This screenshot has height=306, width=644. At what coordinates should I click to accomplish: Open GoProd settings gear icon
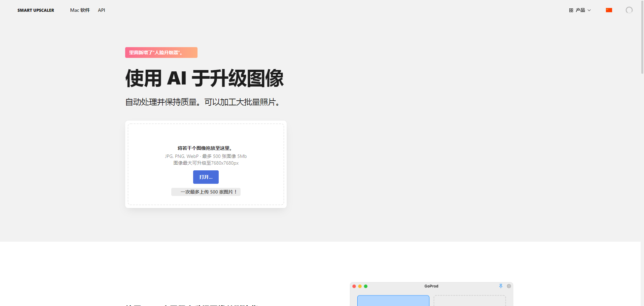pos(509,286)
